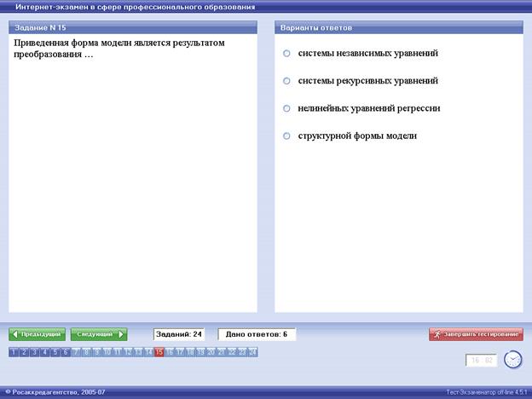532x399 pixels.
Task: Click the Росаккредагентство copyright text
Action: 55,392
